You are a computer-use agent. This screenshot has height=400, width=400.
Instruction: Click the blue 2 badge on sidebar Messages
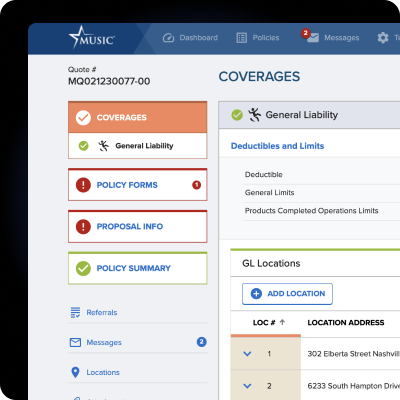click(x=202, y=342)
